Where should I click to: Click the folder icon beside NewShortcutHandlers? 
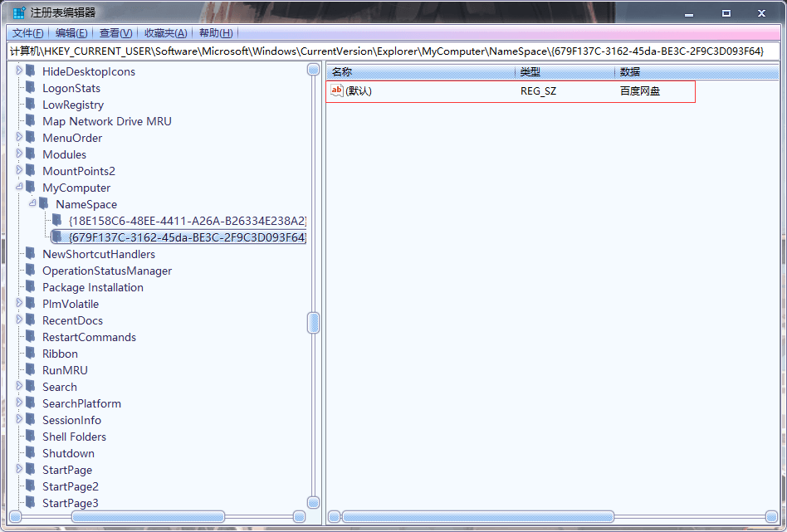(31, 253)
